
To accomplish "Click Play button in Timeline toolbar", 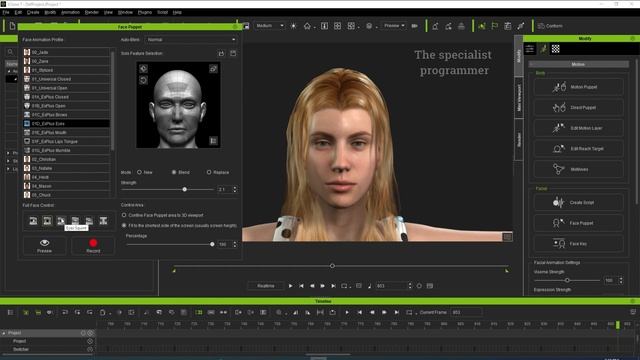I will coord(347,312).
